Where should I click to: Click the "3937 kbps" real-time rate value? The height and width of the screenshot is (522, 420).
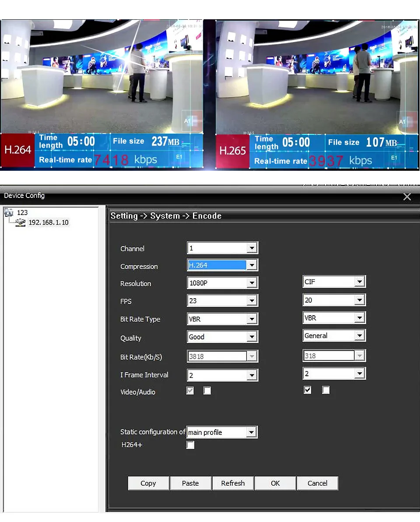coord(340,161)
